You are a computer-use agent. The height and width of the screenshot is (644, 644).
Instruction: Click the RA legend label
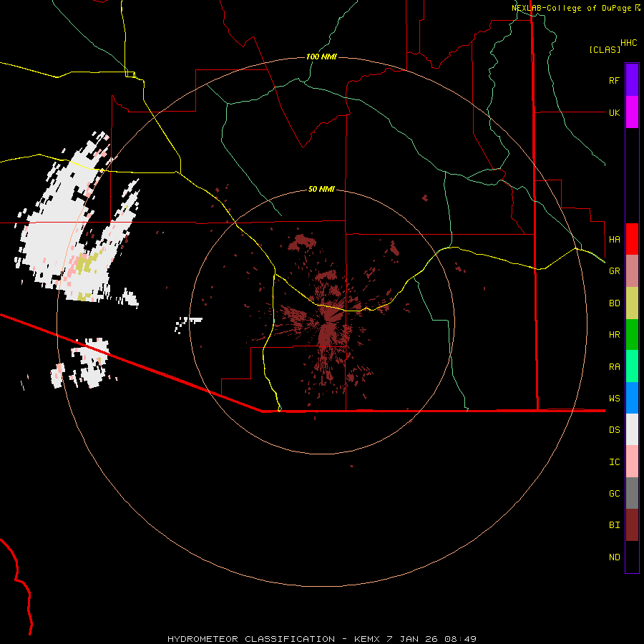tap(614, 367)
